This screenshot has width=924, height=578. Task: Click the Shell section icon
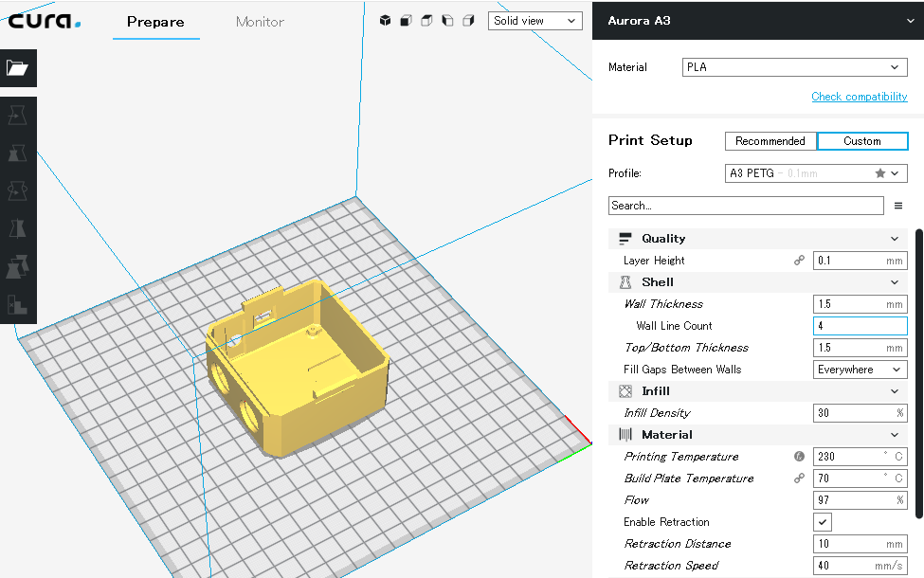(x=625, y=282)
